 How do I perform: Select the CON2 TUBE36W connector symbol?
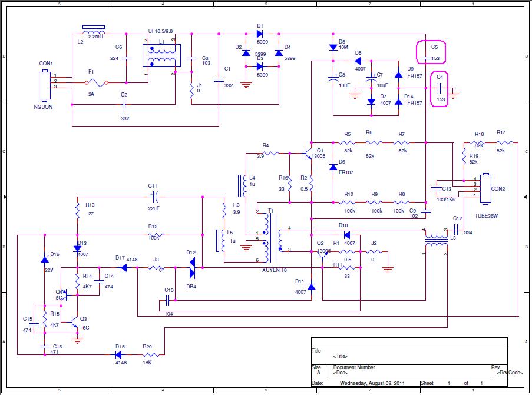click(x=485, y=189)
